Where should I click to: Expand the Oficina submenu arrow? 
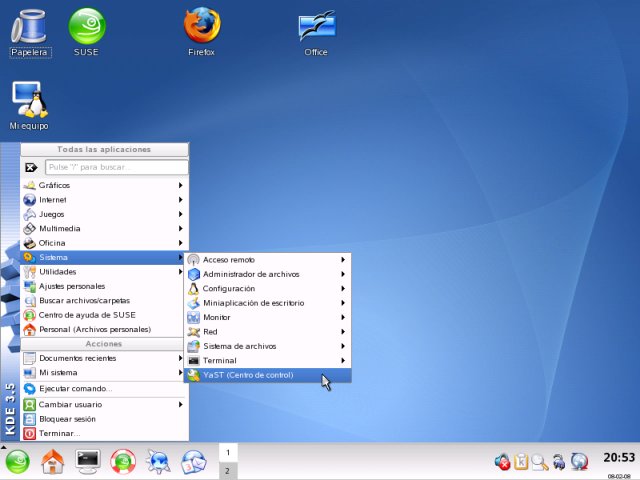[x=180, y=243]
